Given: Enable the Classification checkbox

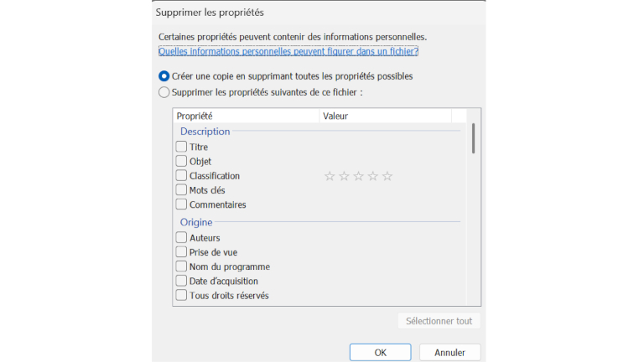Looking at the screenshot, I should click(x=181, y=176).
